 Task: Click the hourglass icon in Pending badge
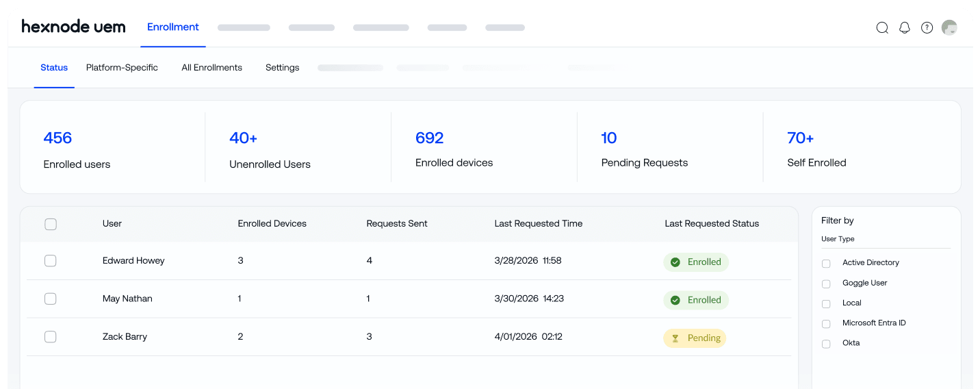click(675, 338)
